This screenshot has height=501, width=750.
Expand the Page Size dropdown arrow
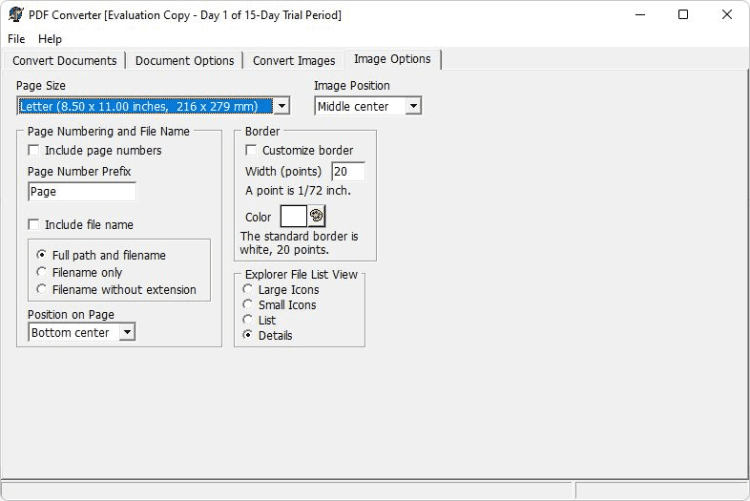tap(282, 106)
